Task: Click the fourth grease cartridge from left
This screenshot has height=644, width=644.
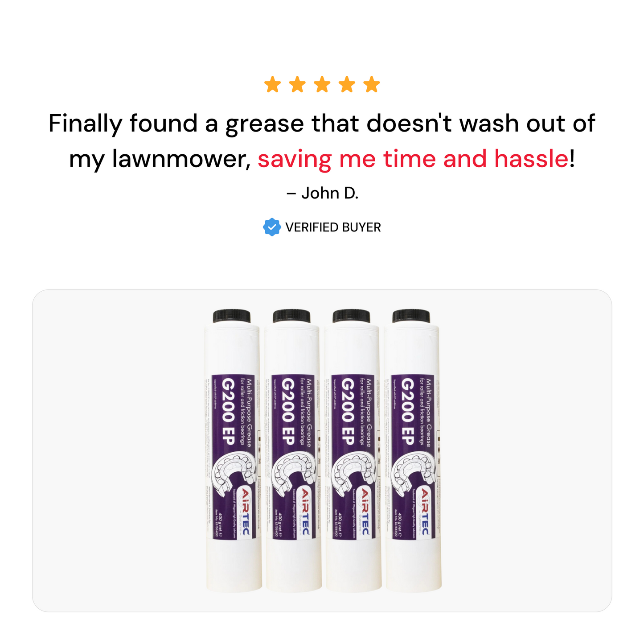Action: pyautogui.click(x=412, y=450)
